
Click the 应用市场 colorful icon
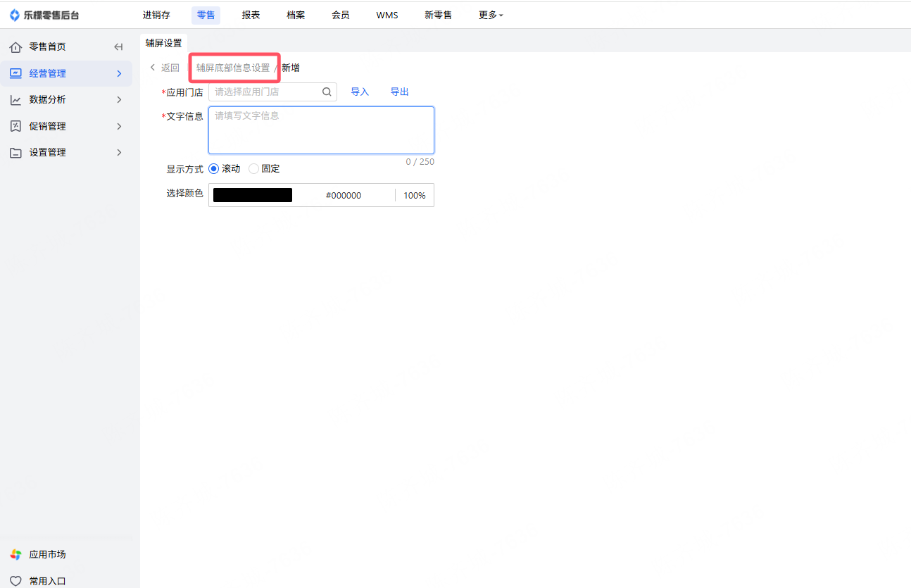coord(15,554)
